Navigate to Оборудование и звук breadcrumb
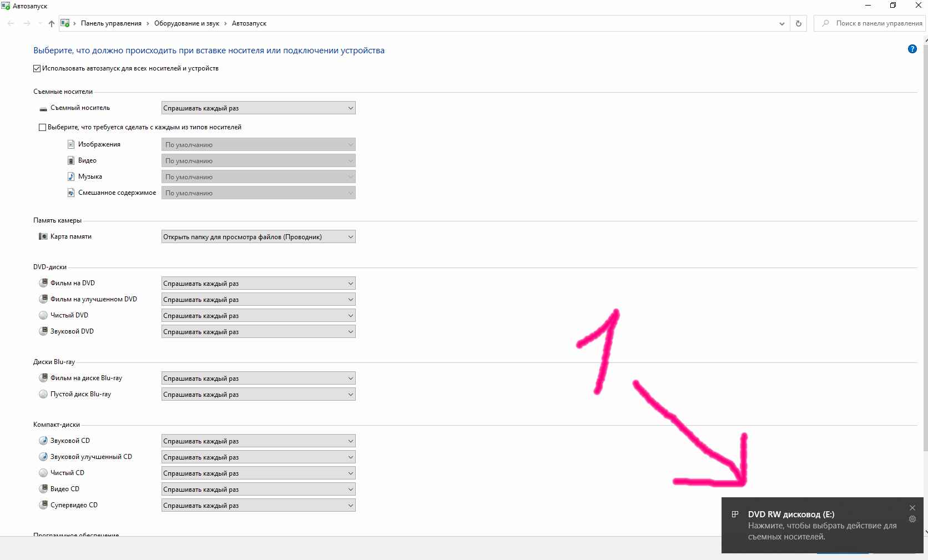928x560 pixels. point(186,23)
